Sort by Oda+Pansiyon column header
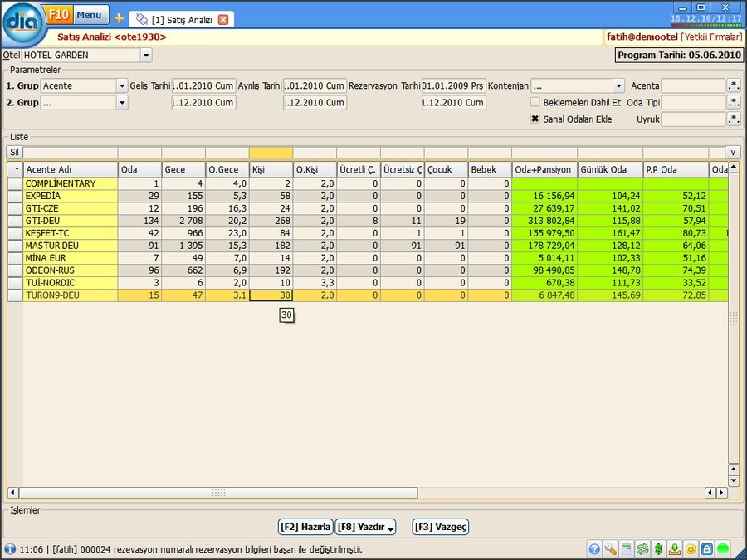747x560 pixels. click(x=544, y=169)
